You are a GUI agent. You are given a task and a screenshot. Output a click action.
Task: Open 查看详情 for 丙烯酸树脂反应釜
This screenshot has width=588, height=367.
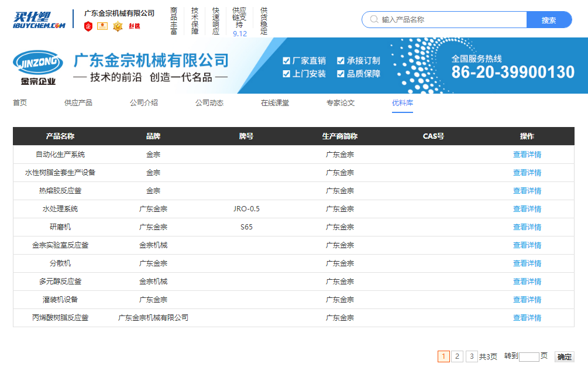[527, 317]
